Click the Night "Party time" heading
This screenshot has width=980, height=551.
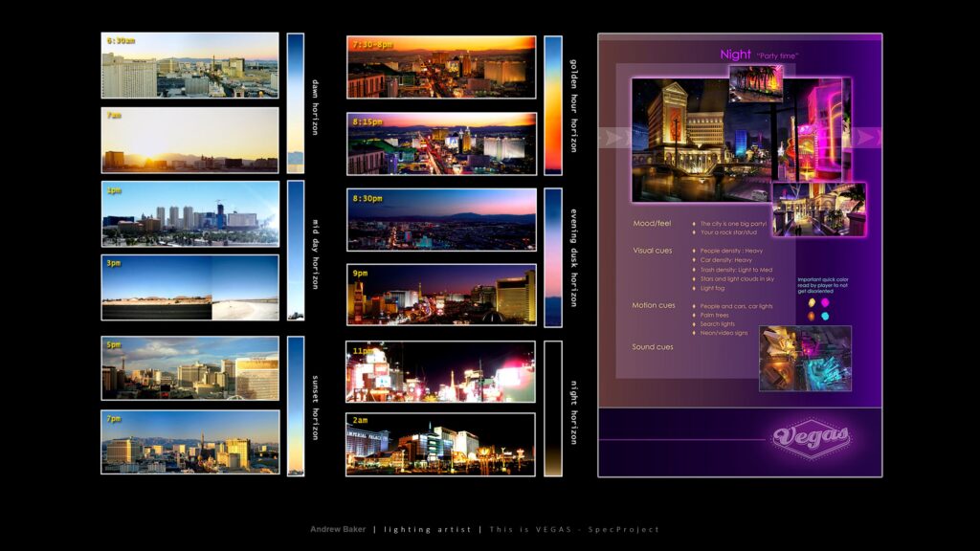[x=758, y=55]
